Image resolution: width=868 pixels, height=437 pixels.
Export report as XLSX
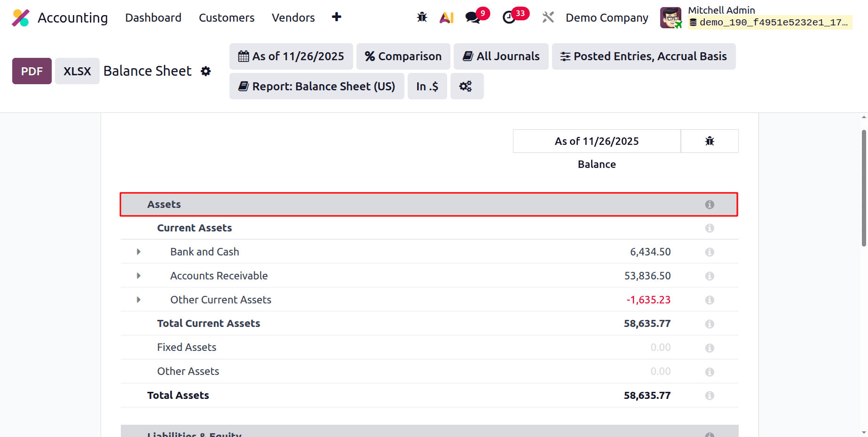[77, 71]
